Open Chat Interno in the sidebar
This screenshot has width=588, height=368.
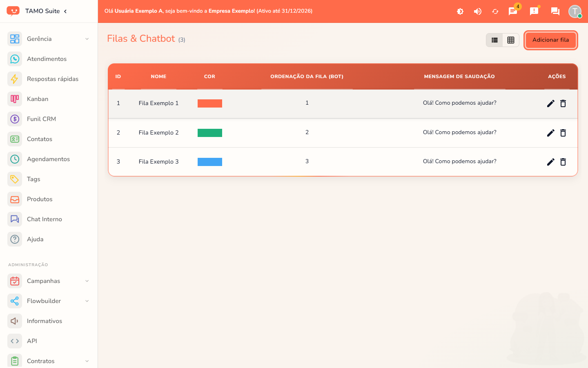pyautogui.click(x=49, y=219)
